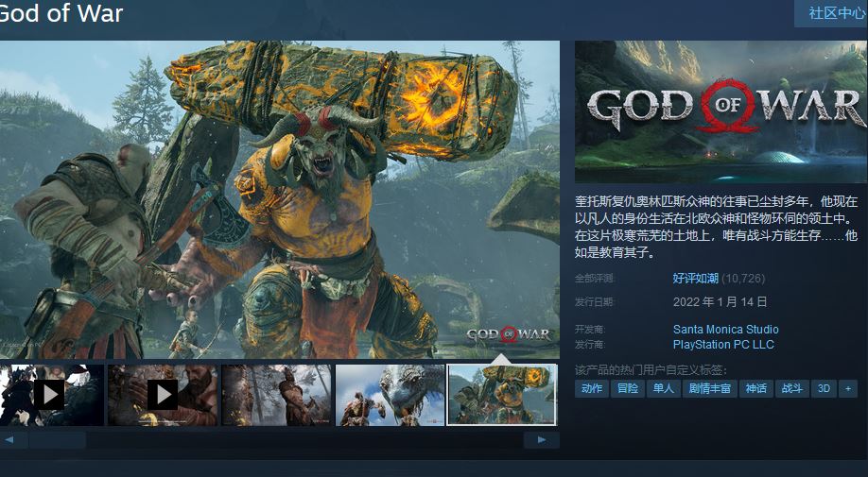The image size is (868, 477).
Task: Select the 神话 tag
Action: tap(755, 388)
